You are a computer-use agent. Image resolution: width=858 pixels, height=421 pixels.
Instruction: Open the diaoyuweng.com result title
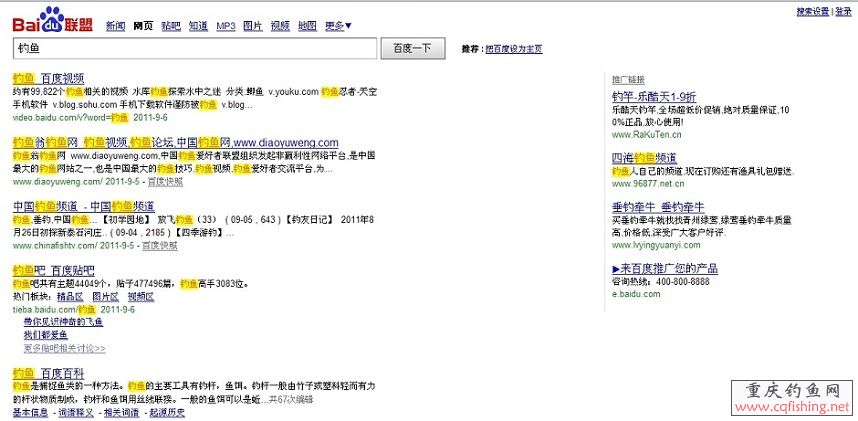tap(176, 143)
